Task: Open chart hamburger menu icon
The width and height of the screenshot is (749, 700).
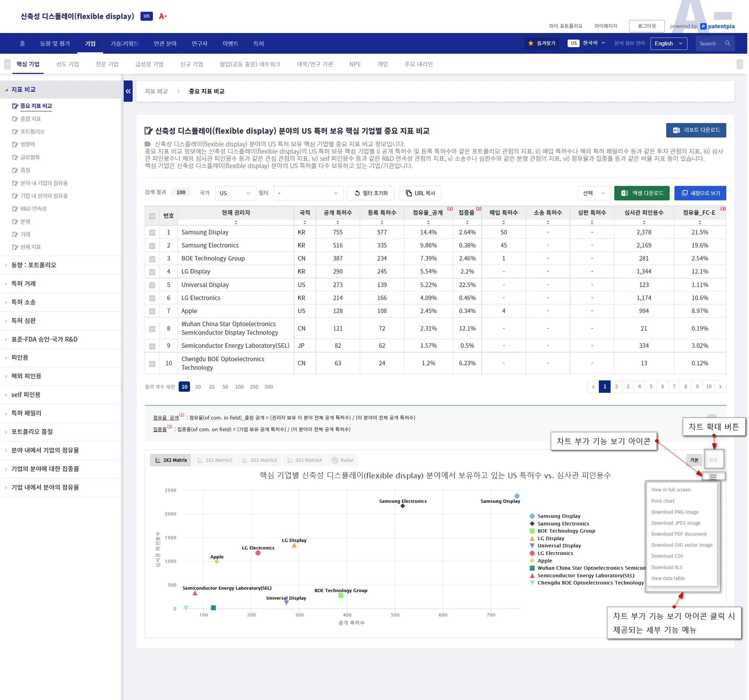Action: pos(713,477)
